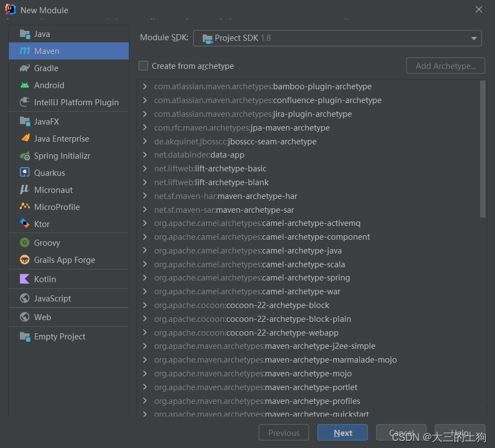Select maven-archetype-j2ee-simple row

[x=309, y=346]
